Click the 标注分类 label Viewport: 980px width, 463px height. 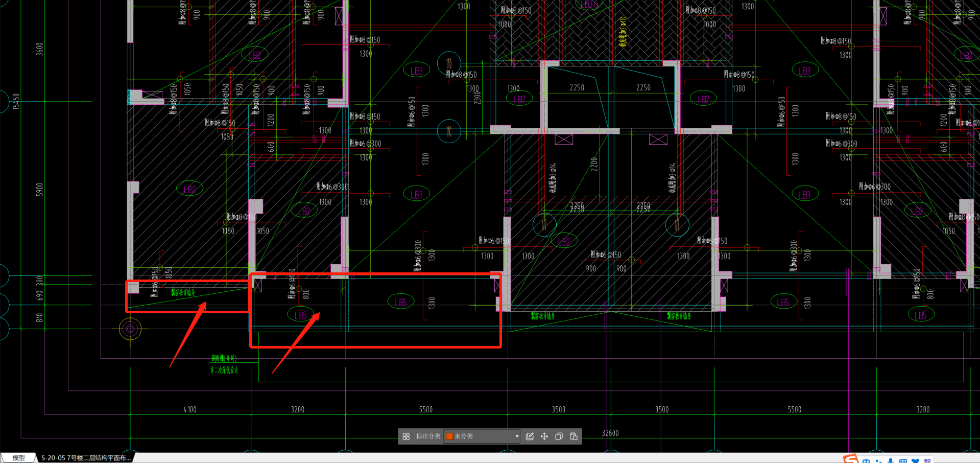[428, 436]
